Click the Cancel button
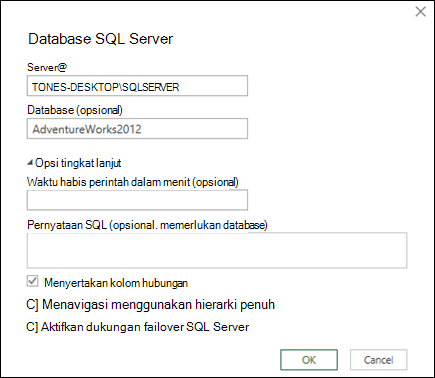This screenshot has width=435, height=378. (378, 360)
